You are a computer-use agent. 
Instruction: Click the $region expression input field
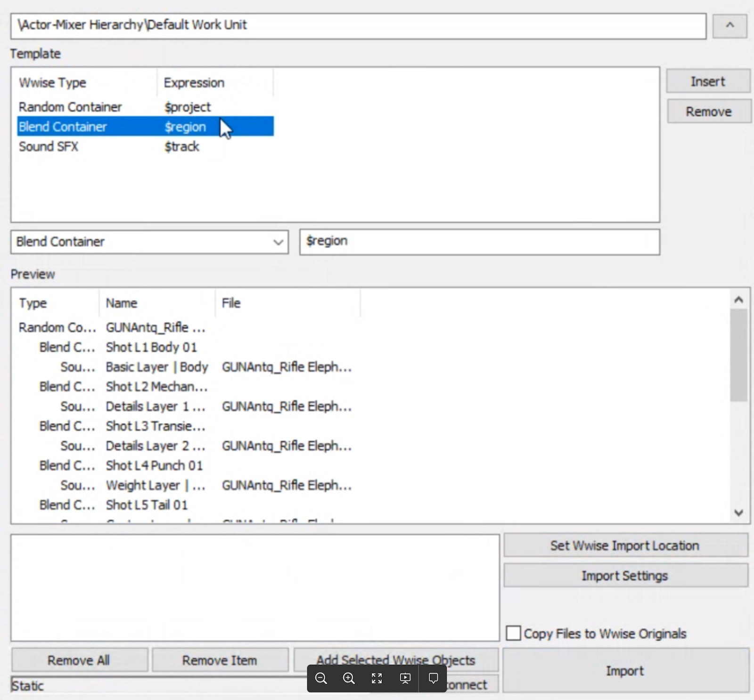pyautogui.click(x=479, y=242)
